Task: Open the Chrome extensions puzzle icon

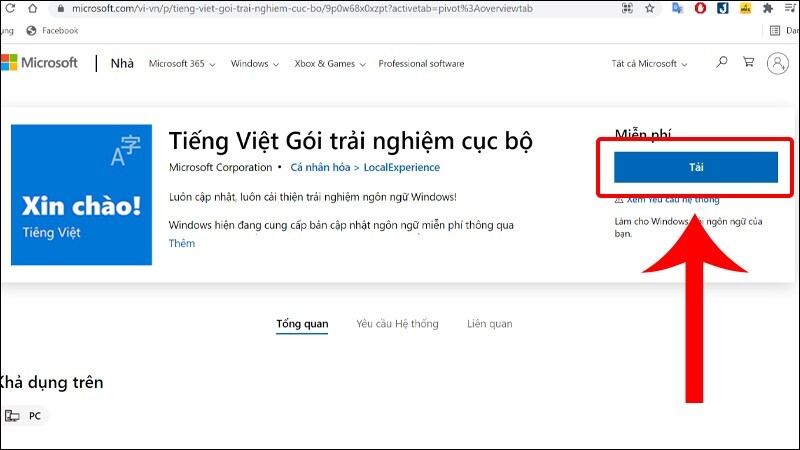Action: [767, 8]
